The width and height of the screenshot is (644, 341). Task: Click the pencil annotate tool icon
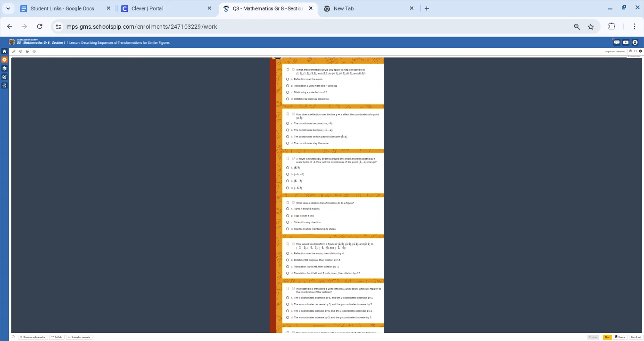click(x=14, y=51)
